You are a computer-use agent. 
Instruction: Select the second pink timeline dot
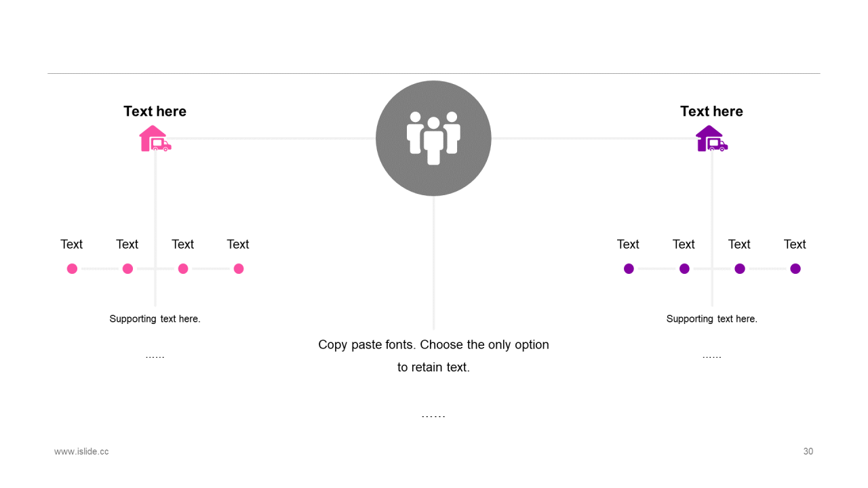(127, 268)
